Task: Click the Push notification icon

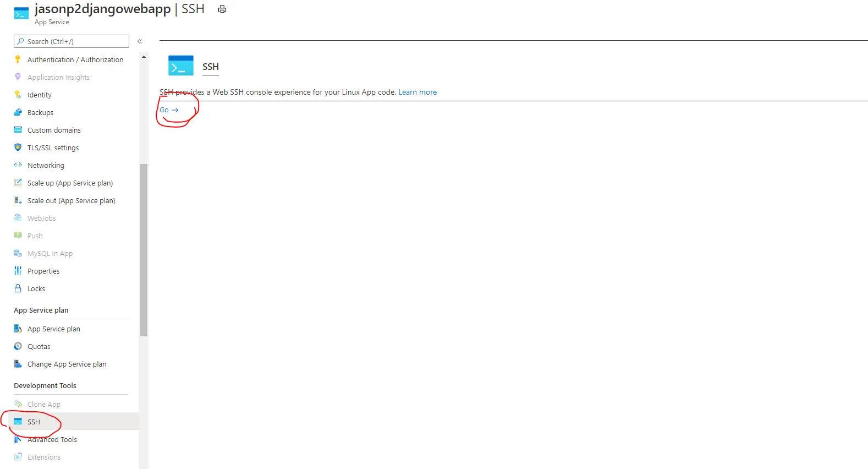Action: click(18, 236)
